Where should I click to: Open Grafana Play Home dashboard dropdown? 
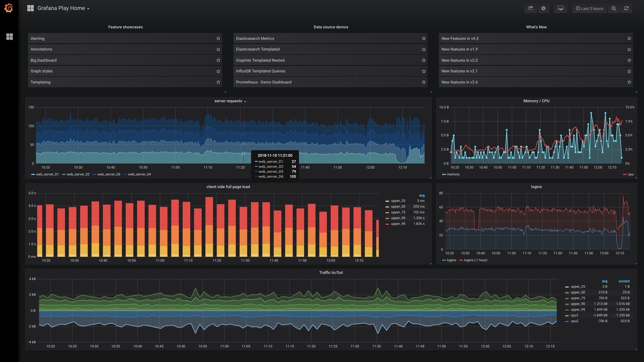pyautogui.click(x=58, y=8)
